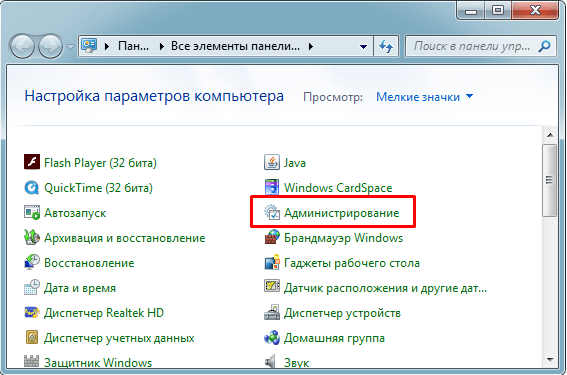
Task: Open the Java coffee cup icon
Action: click(272, 162)
